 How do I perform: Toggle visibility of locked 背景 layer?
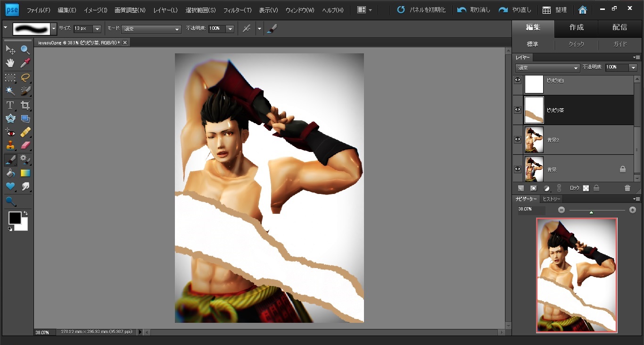click(518, 169)
